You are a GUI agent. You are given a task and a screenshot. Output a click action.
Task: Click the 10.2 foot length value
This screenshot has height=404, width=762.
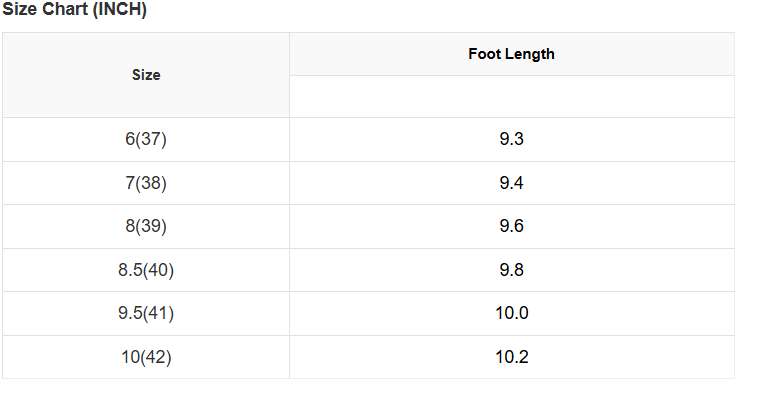(511, 357)
